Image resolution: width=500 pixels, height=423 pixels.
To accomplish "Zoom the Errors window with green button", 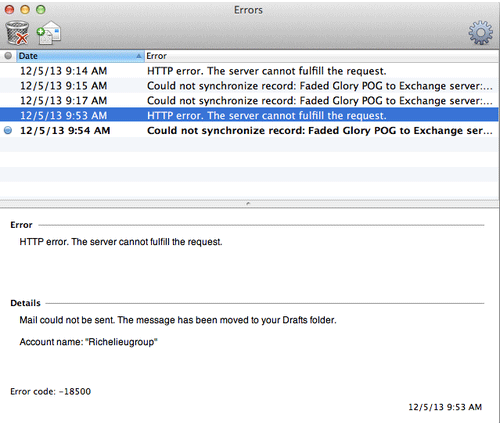I will [41, 10].
